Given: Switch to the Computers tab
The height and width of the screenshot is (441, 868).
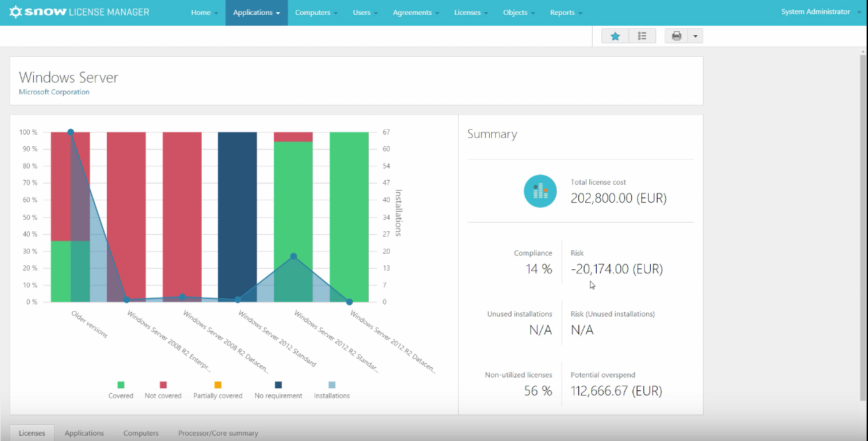Looking at the screenshot, I should pos(141,433).
